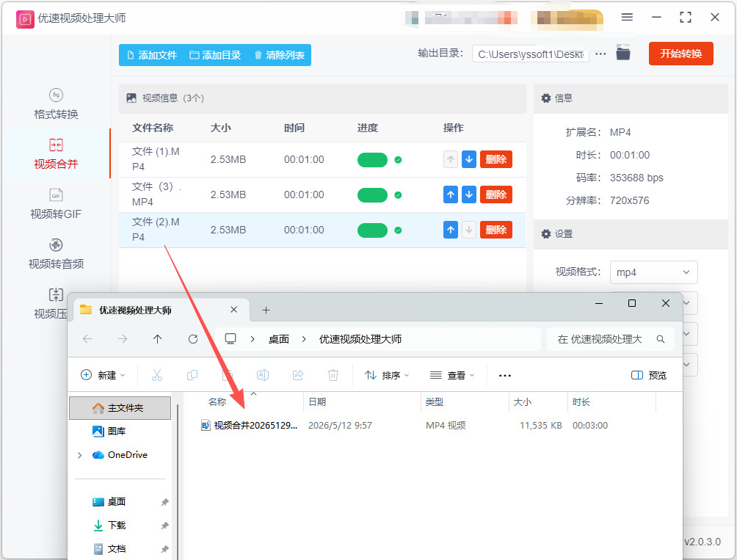Open output folder icon next to path

623,53
